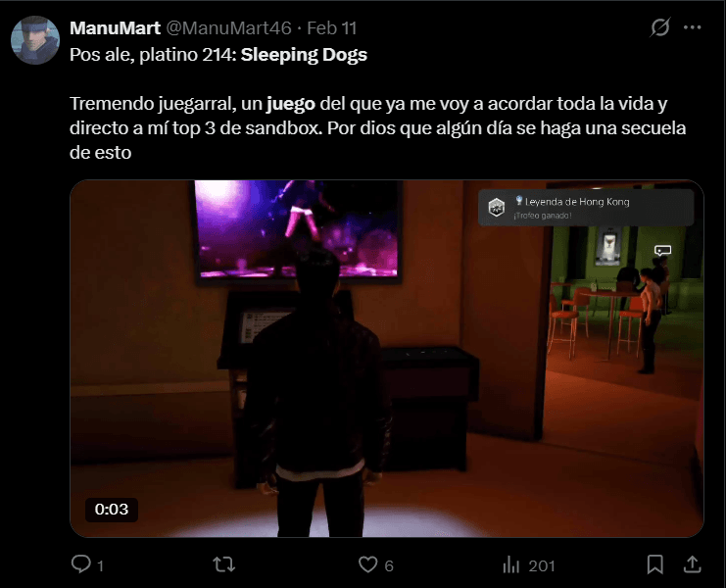
Task: Open the @ManuMart46 handle link
Action: click(x=228, y=28)
